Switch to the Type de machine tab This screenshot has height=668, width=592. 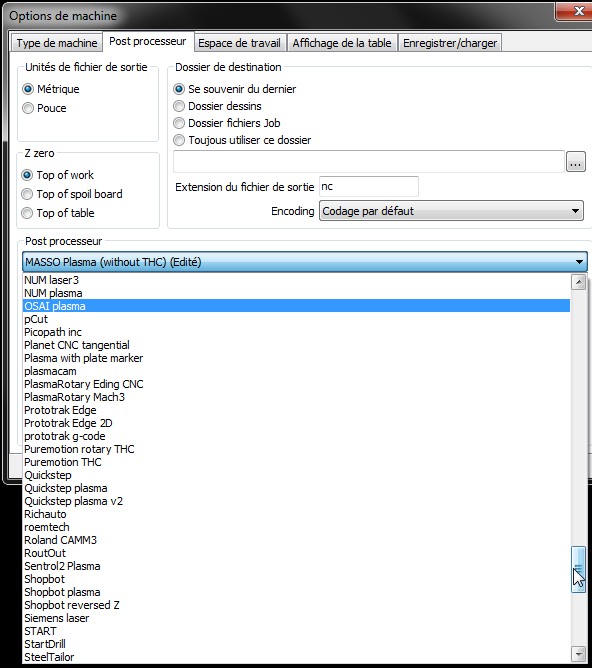point(57,43)
